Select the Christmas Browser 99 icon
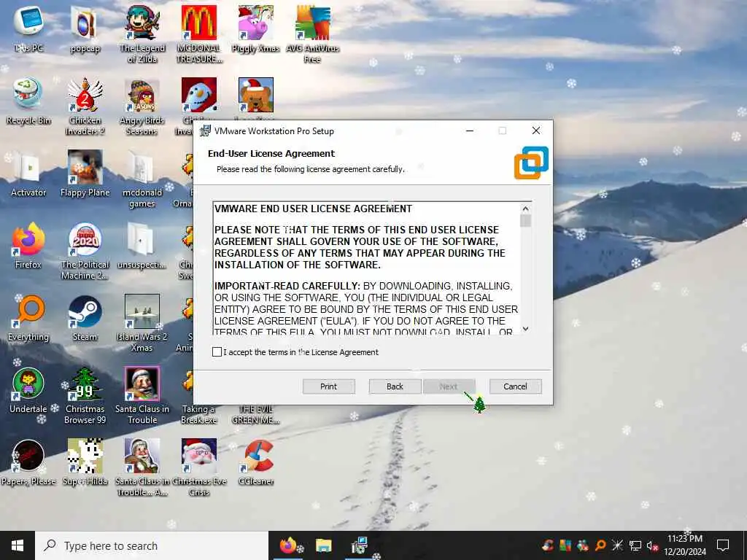 85,396
